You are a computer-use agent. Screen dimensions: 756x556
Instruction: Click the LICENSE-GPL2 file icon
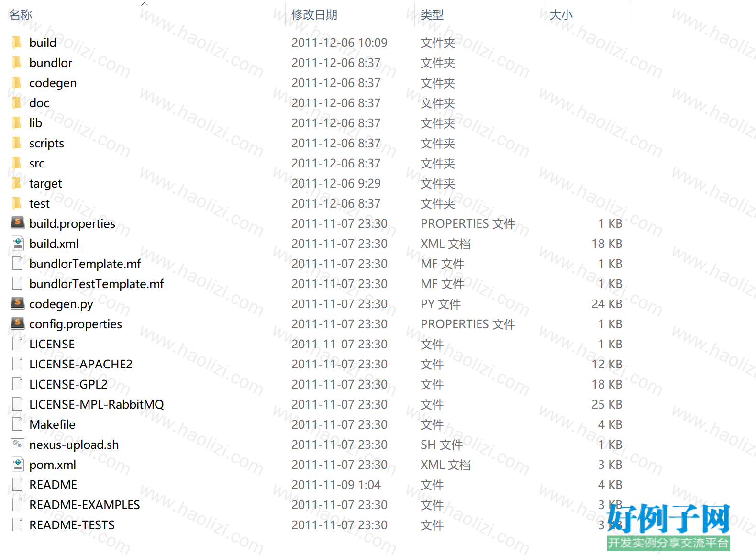(x=18, y=384)
